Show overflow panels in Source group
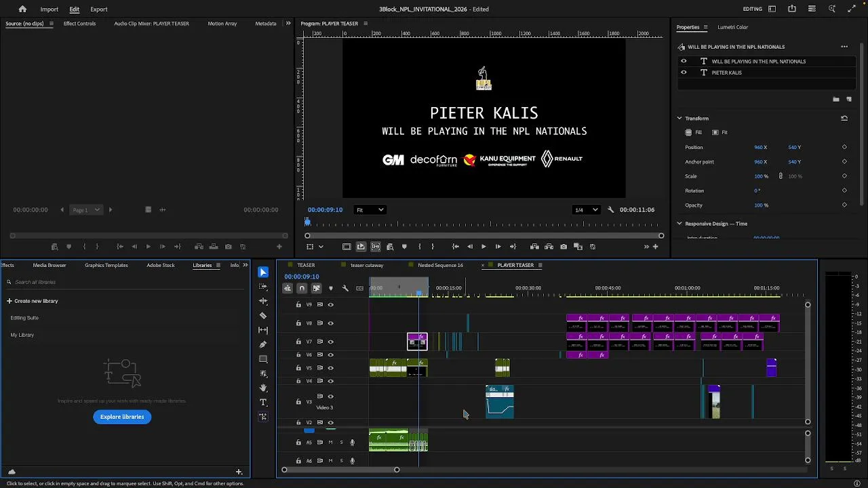 point(288,24)
